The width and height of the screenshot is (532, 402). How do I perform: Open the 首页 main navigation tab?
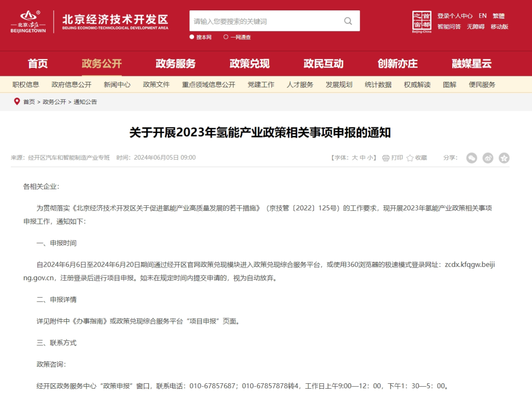[x=37, y=64]
